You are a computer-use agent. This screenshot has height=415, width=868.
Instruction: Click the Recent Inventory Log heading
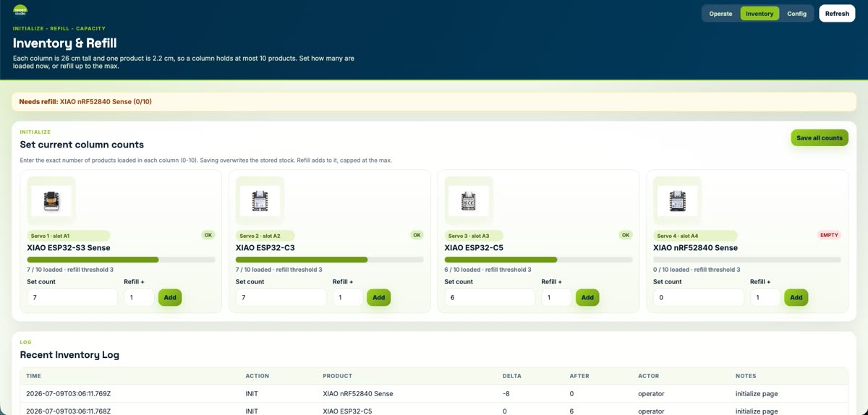(69, 355)
